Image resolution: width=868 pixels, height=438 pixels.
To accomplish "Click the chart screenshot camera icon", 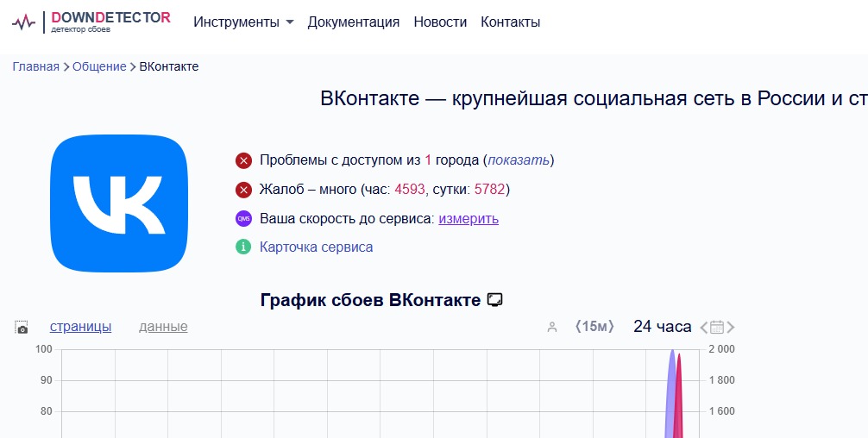I will click(22, 328).
